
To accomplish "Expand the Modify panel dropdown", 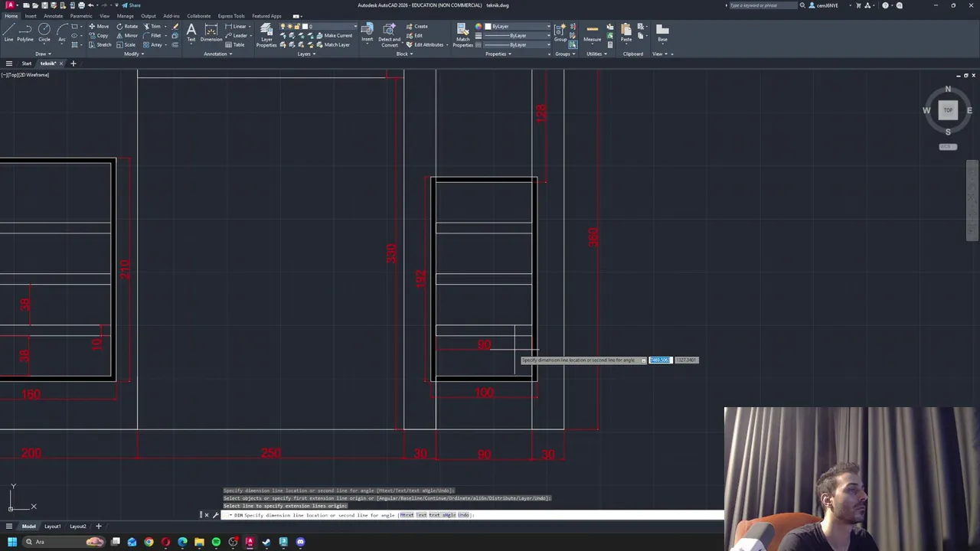I will (133, 54).
